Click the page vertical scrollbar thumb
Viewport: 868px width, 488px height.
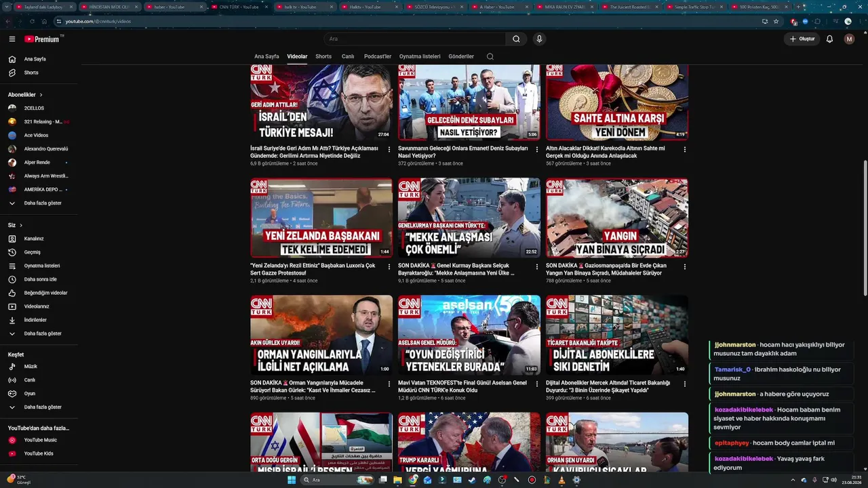(865, 227)
